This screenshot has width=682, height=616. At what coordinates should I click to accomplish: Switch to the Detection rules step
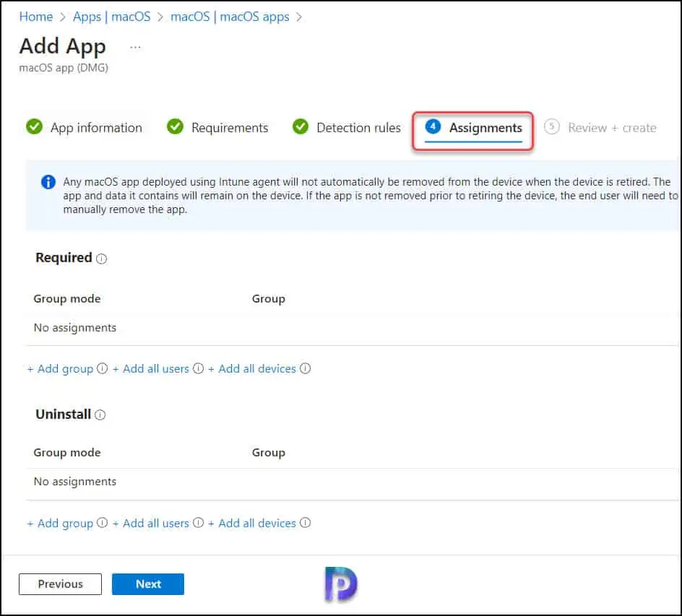346,127
